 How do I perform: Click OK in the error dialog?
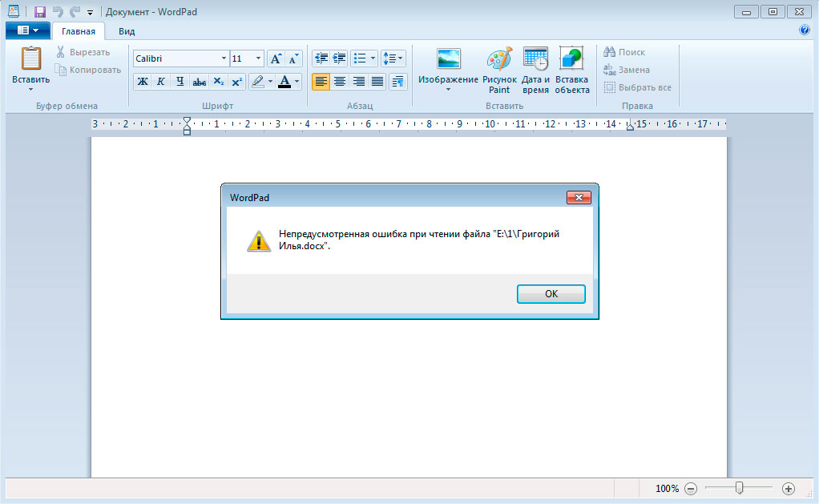click(x=551, y=293)
